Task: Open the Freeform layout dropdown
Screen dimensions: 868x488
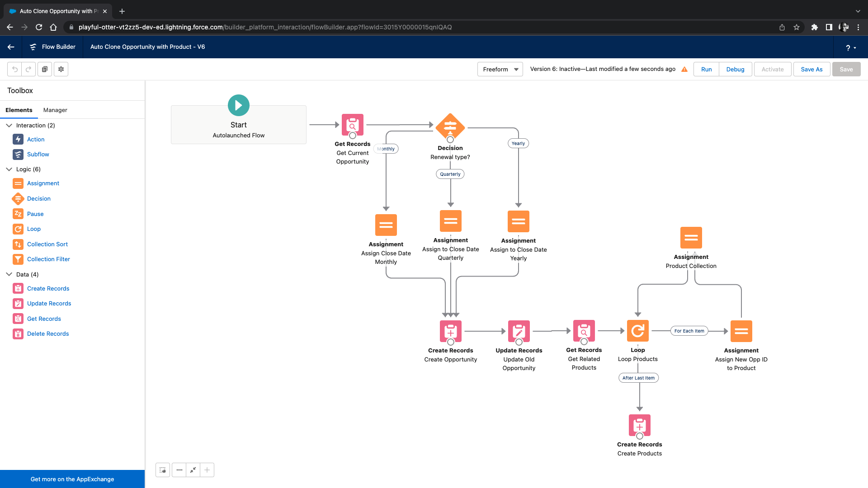Action: (x=500, y=69)
